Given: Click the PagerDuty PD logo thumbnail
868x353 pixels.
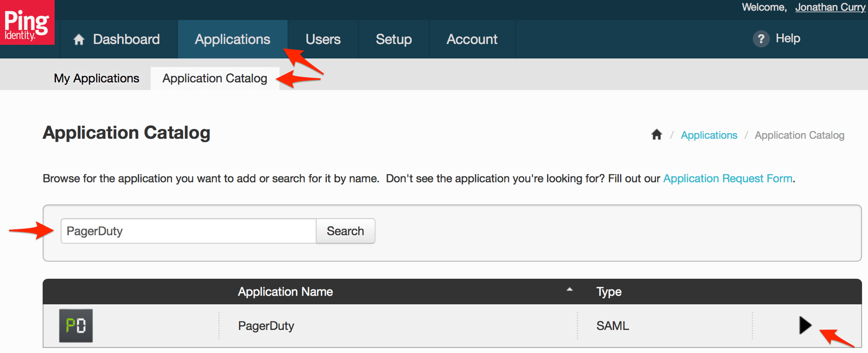Looking at the screenshot, I should [x=76, y=325].
